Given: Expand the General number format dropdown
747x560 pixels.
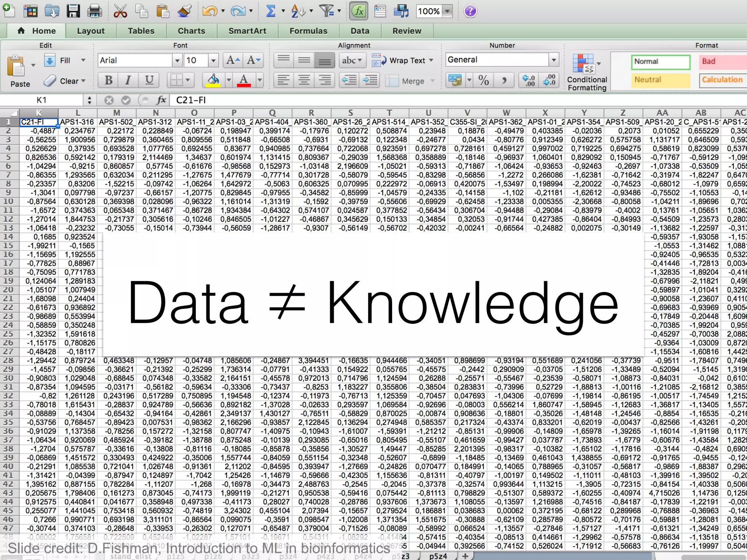Looking at the screenshot, I should (554, 60).
